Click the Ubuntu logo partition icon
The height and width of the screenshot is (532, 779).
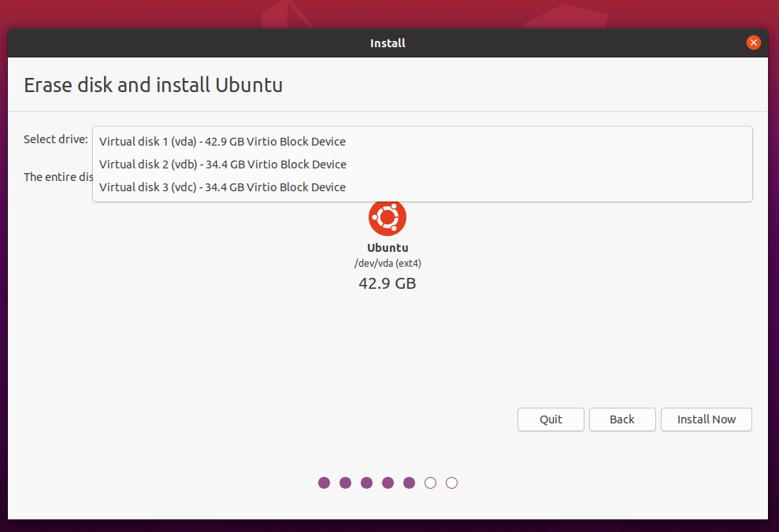(388, 217)
